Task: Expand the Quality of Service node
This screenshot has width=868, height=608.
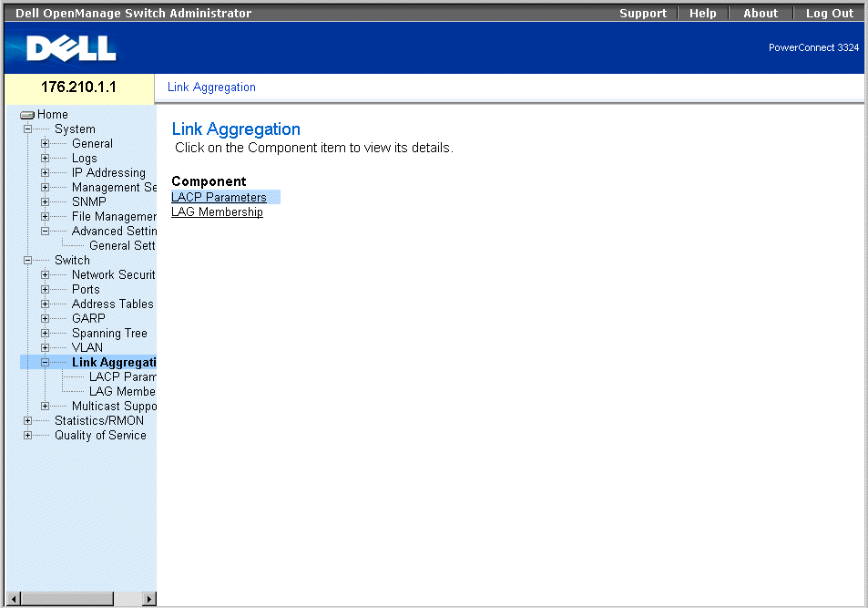Action: pos(27,436)
